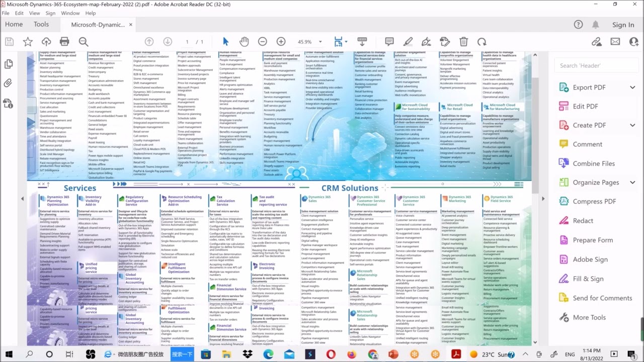The height and width of the screenshot is (362, 644).
Task: Go to the next page
Action: coord(168,42)
